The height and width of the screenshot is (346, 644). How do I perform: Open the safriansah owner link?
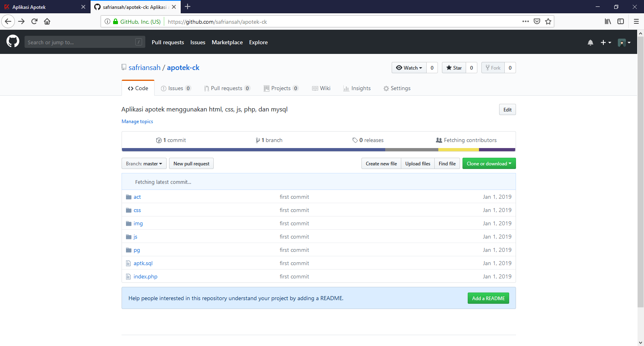click(144, 68)
